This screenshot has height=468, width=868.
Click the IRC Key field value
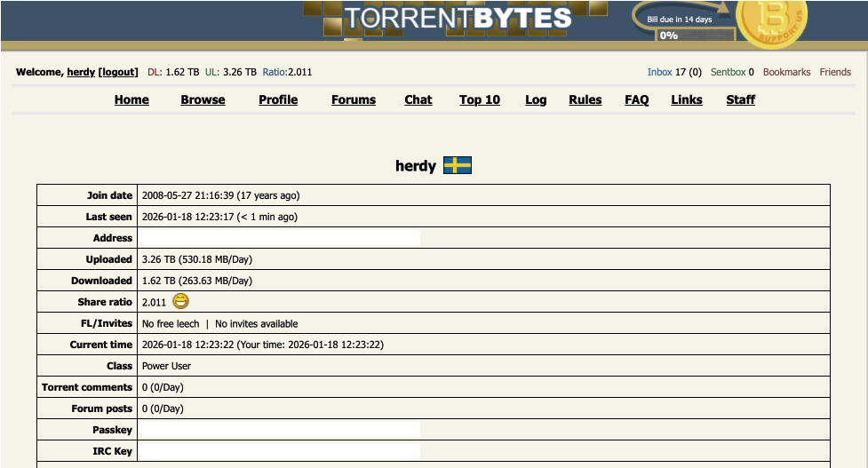279,451
